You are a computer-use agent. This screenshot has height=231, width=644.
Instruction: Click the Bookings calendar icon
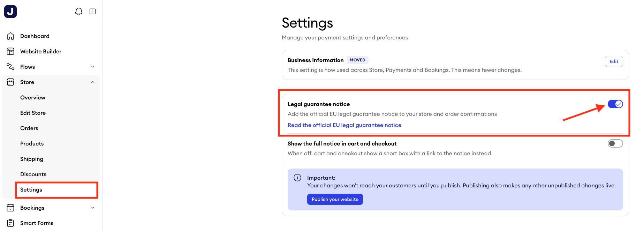[10, 208]
